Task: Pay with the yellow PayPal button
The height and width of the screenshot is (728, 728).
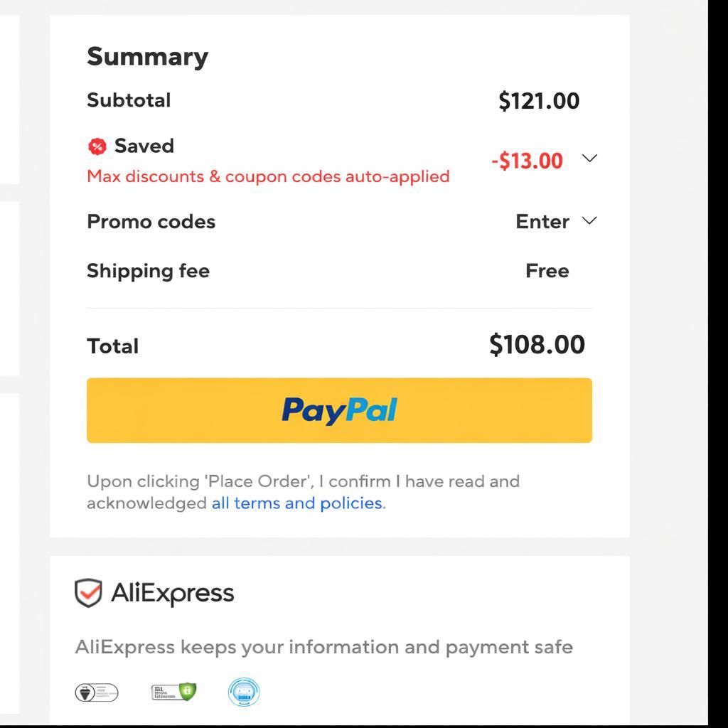Action: pos(339,410)
